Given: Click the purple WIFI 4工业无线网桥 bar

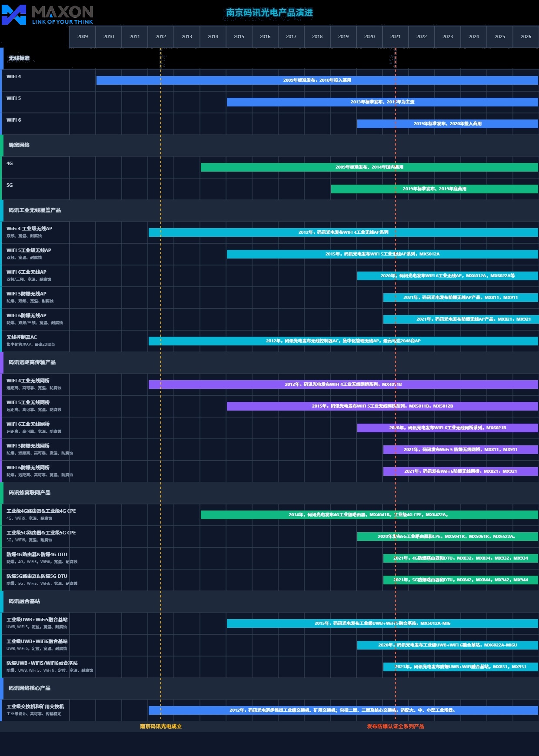Looking at the screenshot, I should tap(343, 385).
